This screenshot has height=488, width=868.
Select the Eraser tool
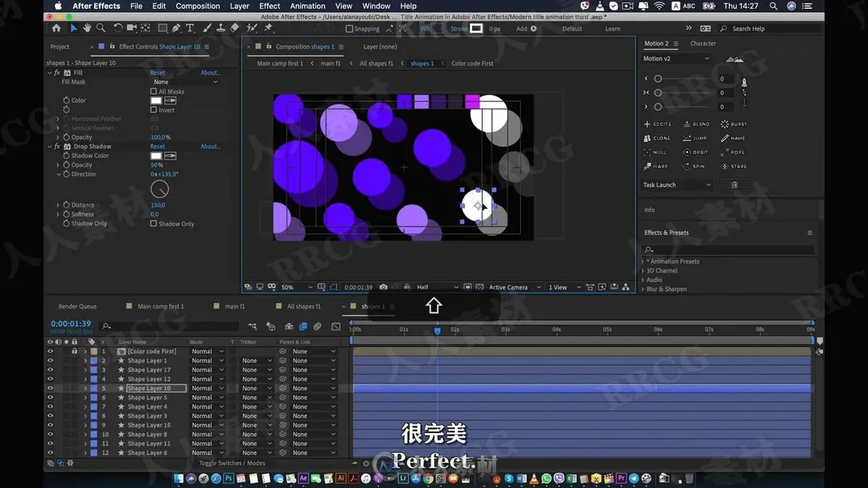(x=234, y=28)
